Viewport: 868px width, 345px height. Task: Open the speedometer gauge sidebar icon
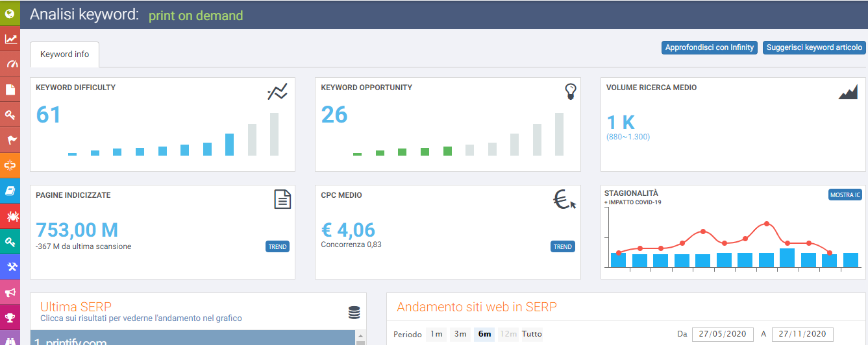[10, 64]
